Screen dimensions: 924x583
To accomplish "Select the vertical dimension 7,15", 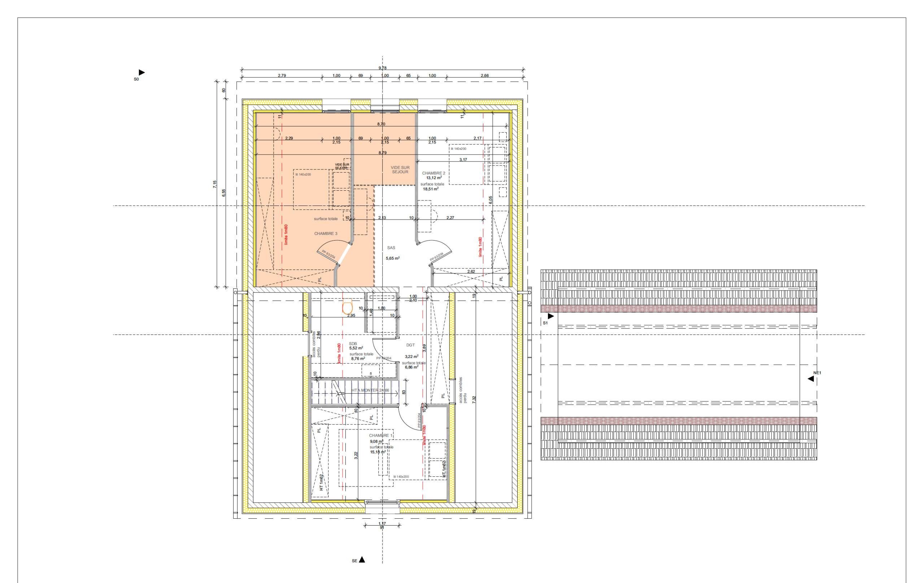I will [215, 184].
